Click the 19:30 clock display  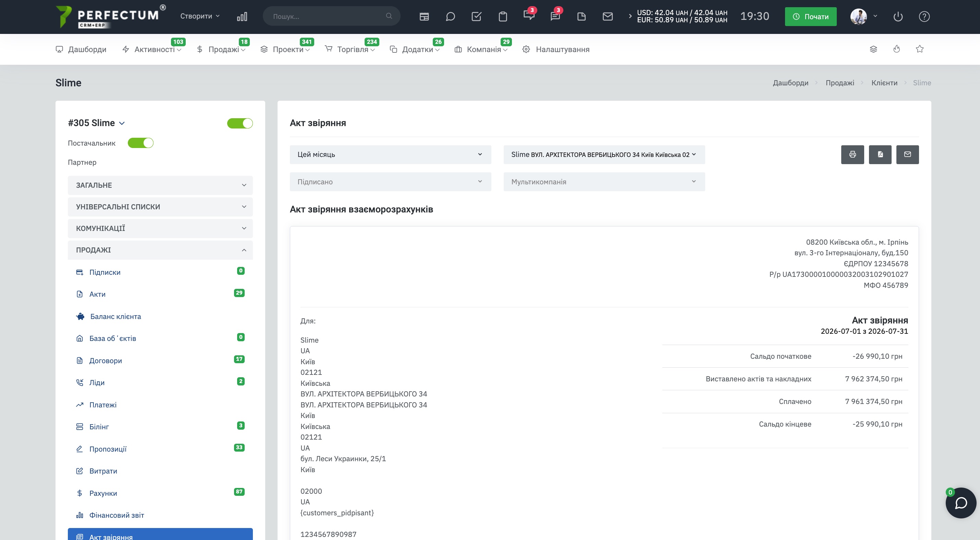[755, 16]
